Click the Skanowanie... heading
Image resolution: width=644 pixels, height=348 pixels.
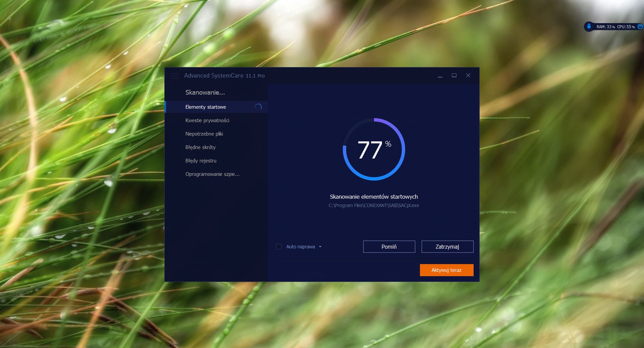point(205,92)
